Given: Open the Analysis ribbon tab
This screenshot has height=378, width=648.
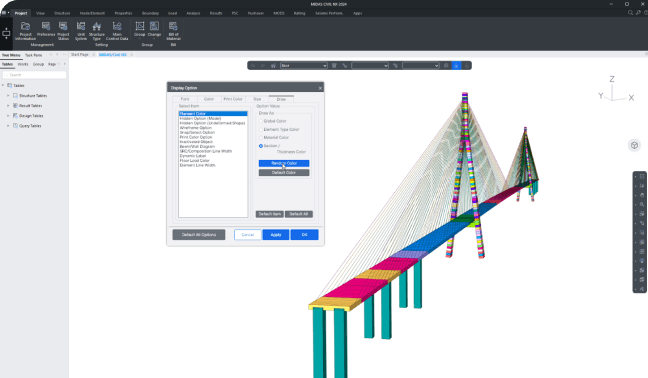Looking at the screenshot, I should 193,13.
